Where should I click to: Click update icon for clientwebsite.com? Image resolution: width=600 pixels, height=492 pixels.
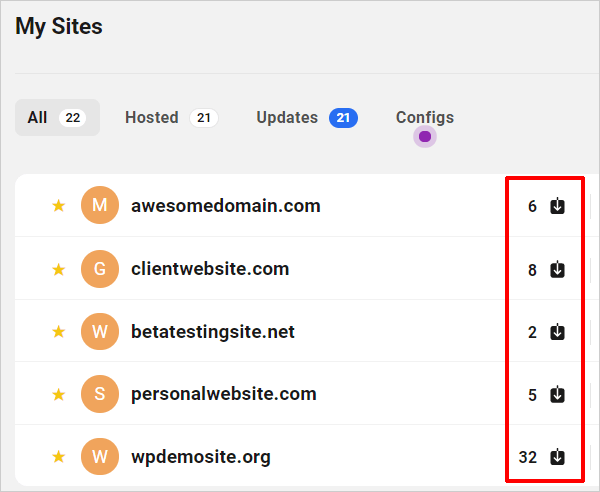557,269
